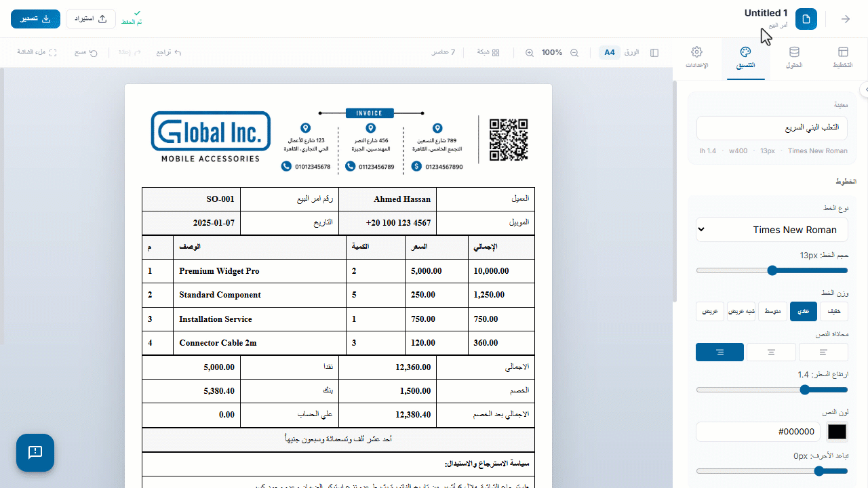The width and height of the screenshot is (868, 488).
Task: Open the Times New Roman font dropdown
Action: (x=772, y=230)
